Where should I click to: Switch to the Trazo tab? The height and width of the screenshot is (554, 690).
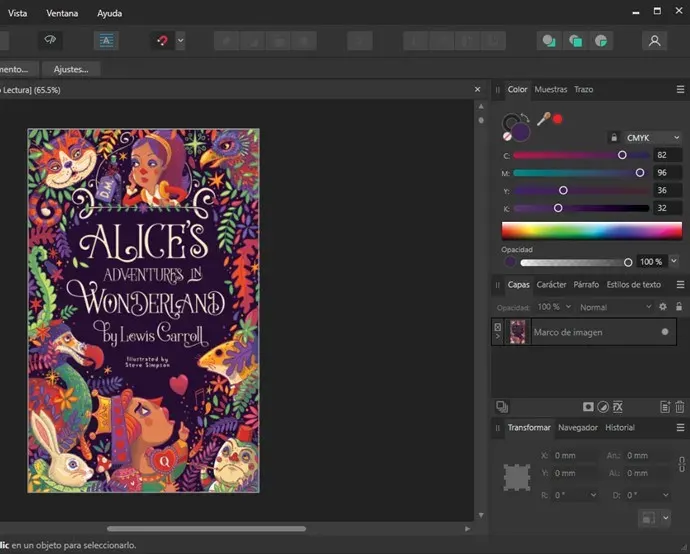click(x=584, y=89)
